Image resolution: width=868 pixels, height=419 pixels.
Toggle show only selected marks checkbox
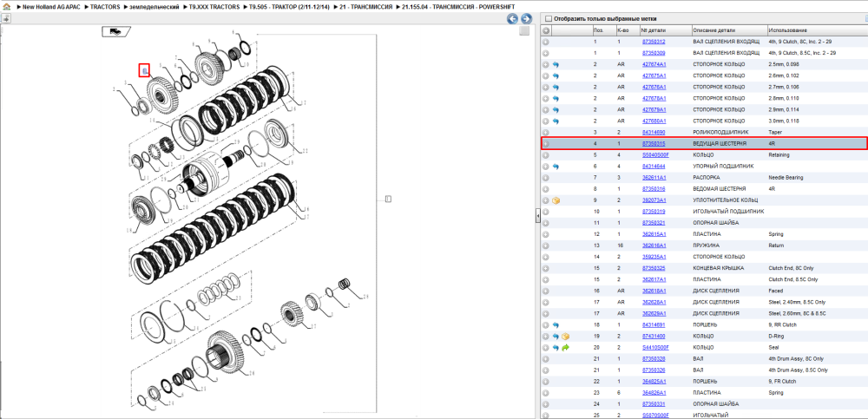tap(548, 18)
